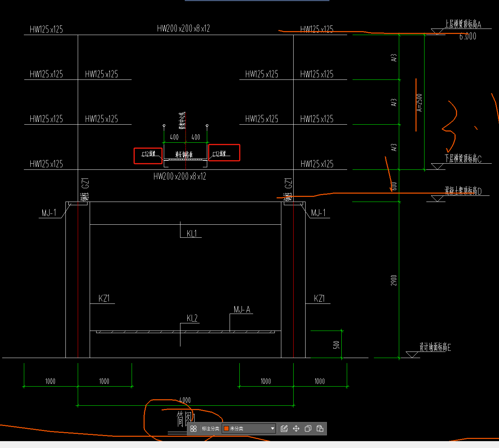Click the right KZ1 column label
Screen dimensions: 499x448
pos(319,298)
